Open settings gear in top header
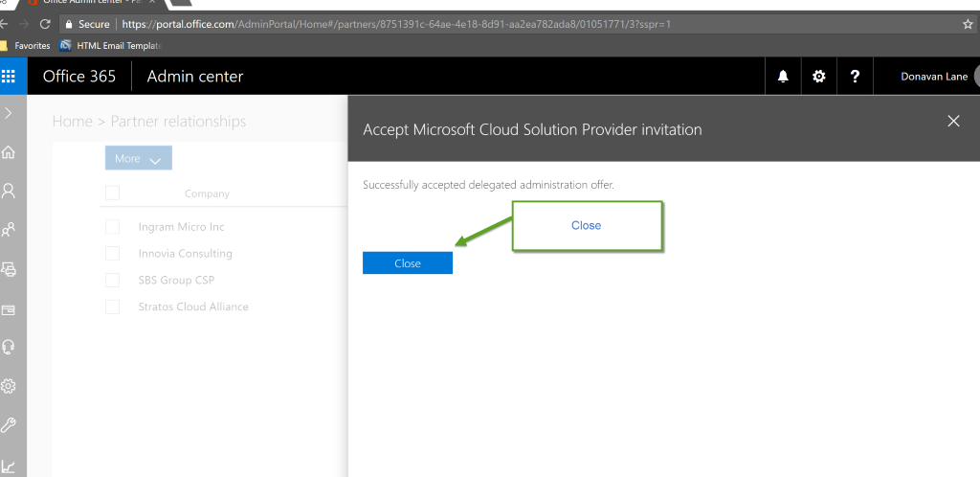Image resolution: width=980 pixels, height=477 pixels. click(819, 77)
